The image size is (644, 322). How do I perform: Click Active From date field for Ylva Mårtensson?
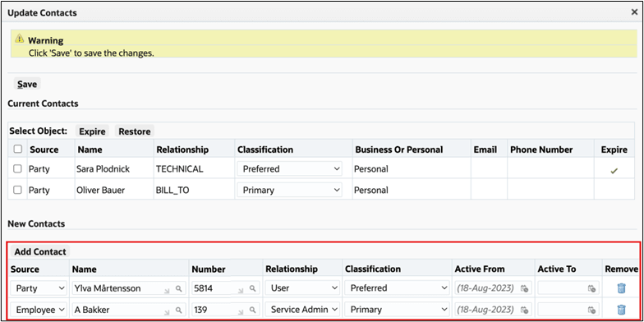pyautogui.click(x=493, y=288)
